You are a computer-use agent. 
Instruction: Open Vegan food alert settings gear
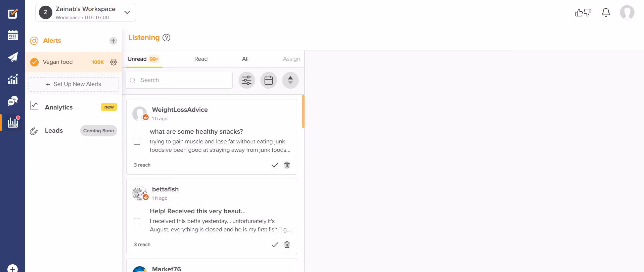(113, 62)
